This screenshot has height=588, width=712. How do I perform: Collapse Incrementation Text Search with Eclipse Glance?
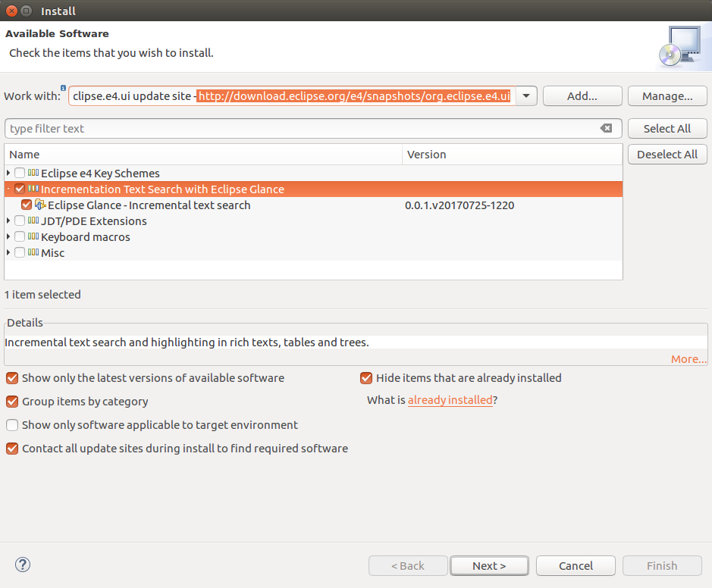pyautogui.click(x=8, y=188)
